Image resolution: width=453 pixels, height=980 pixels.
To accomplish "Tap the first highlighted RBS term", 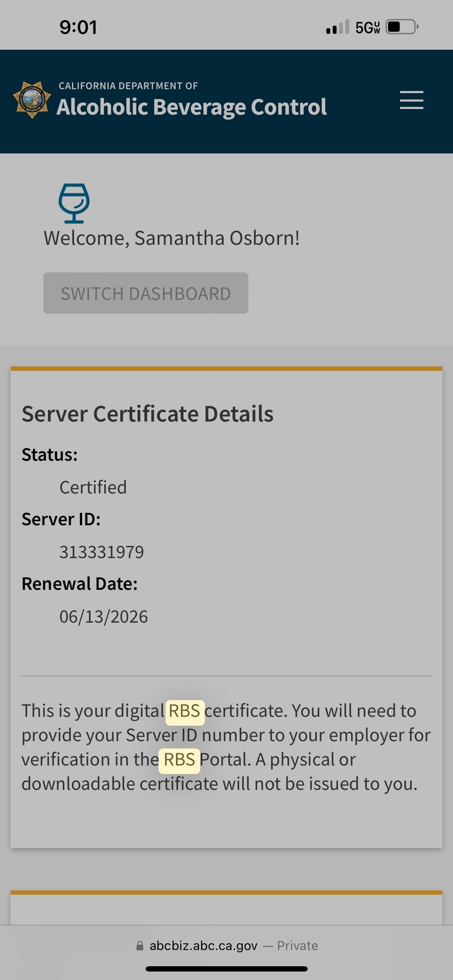I will 185,710.
